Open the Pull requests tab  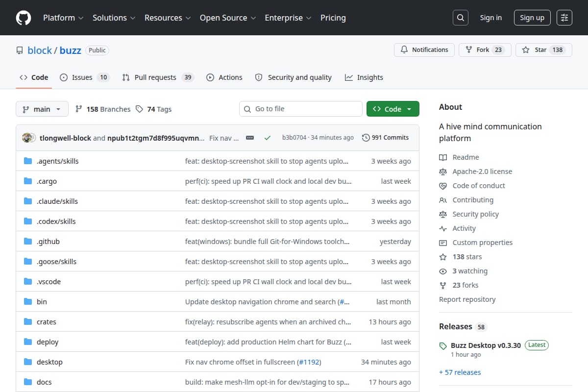pos(158,77)
